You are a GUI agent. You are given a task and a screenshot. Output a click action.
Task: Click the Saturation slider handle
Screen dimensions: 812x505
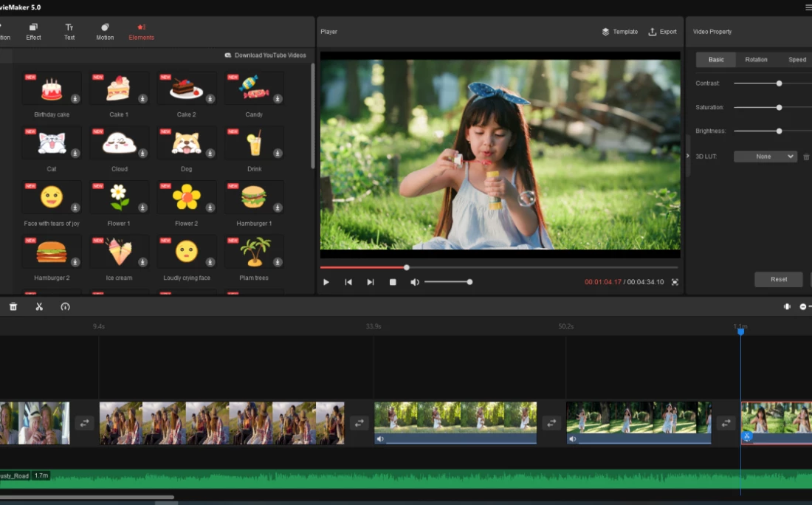tap(779, 107)
